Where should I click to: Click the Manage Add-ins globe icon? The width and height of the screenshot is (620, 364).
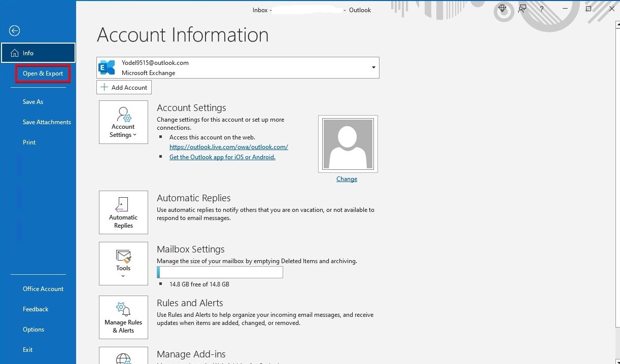(123, 358)
